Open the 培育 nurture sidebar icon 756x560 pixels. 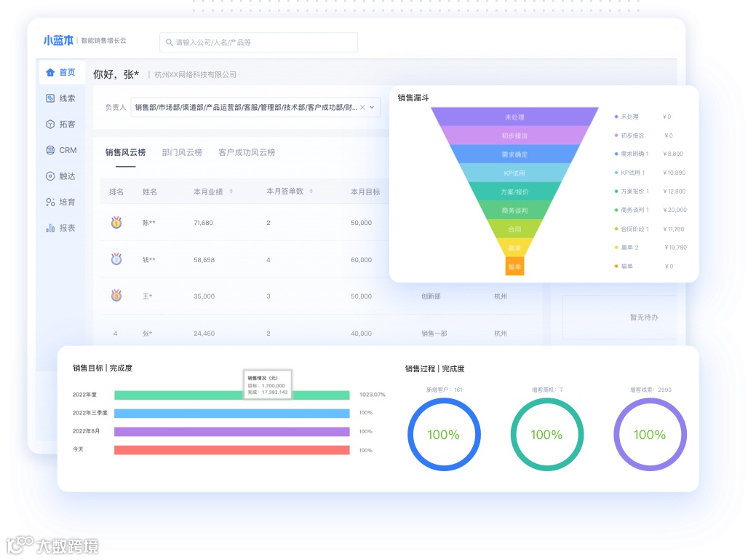coord(50,202)
